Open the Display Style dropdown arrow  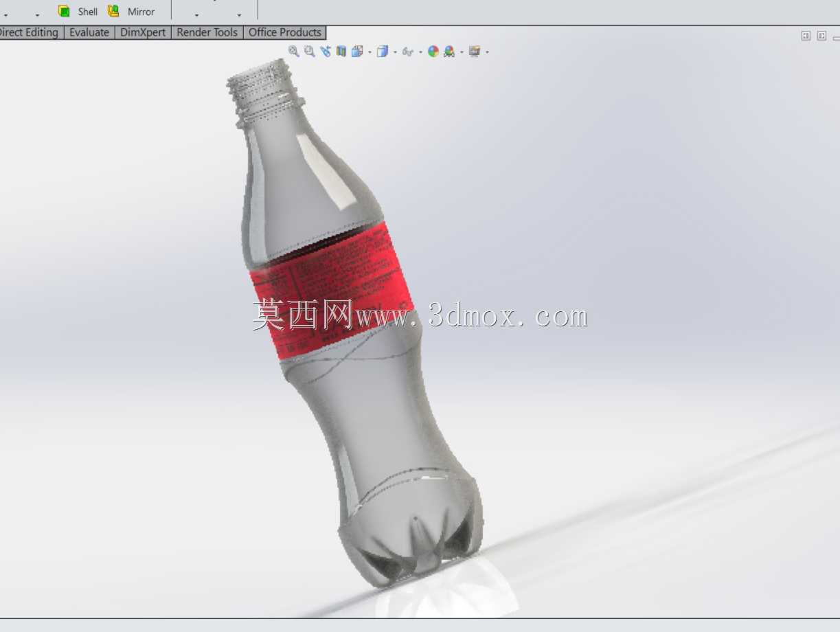tap(396, 52)
